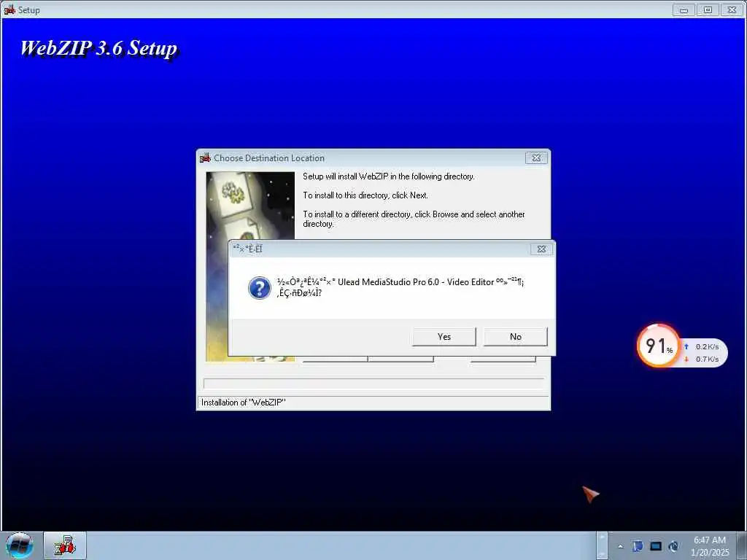Click the 'Installation of "WebZIP"' status text
Screen dimensions: 747x560
click(x=243, y=402)
